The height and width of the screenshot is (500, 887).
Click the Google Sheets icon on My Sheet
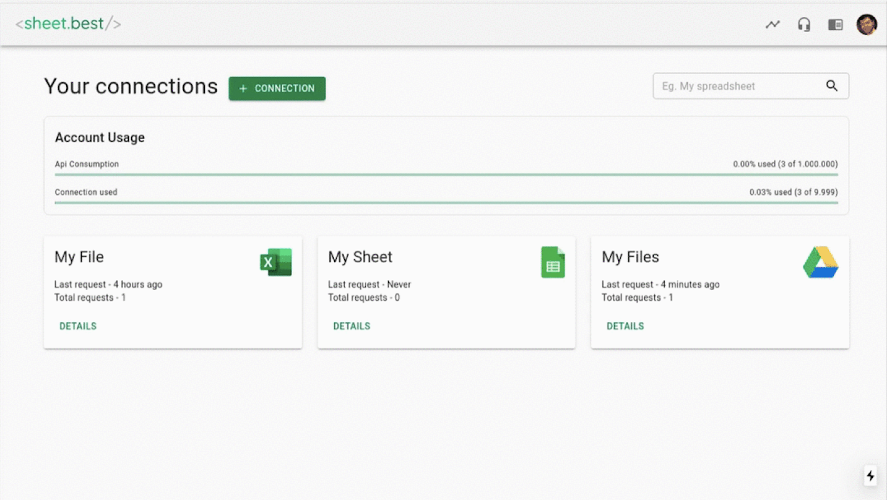(x=553, y=262)
